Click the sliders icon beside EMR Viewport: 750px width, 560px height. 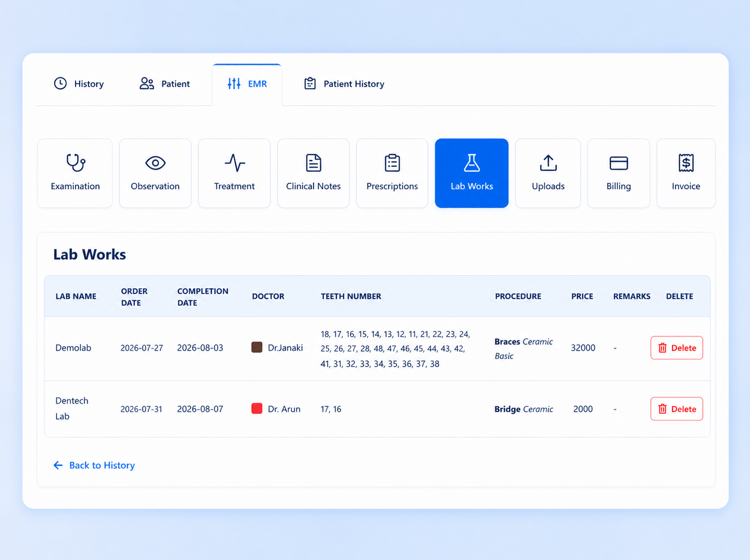click(234, 84)
